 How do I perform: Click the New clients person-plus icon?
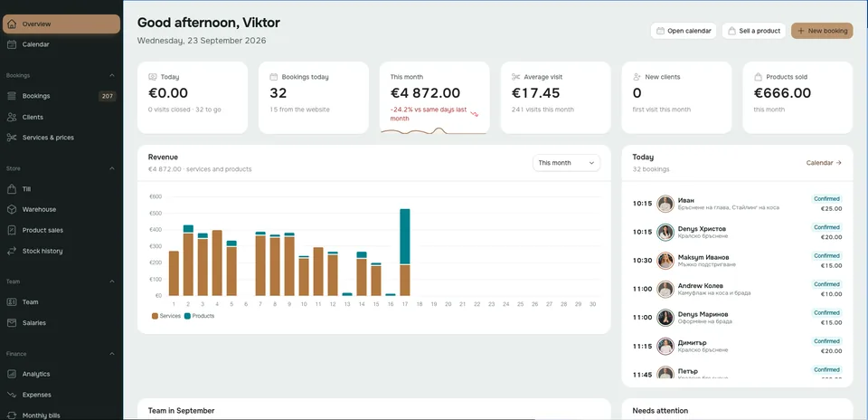click(637, 77)
